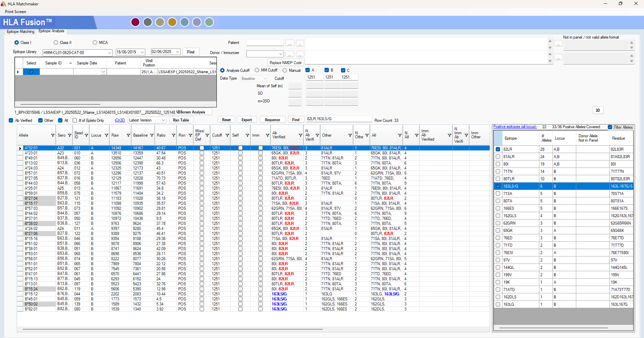Click the lavender circle button in header
The width and height of the screenshot is (644, 338).
pos(197,22)
